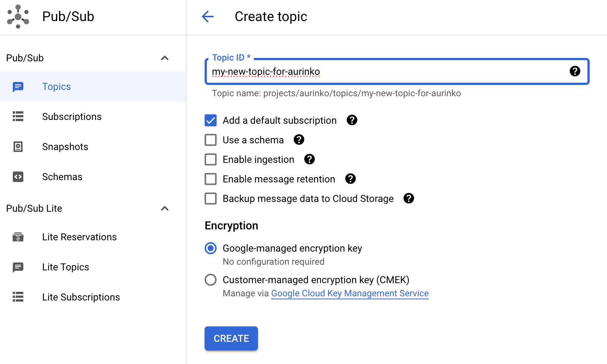This screenshot has height=364, width=607.
Task: Navigate to Schemas
Action: coord(93,177)
